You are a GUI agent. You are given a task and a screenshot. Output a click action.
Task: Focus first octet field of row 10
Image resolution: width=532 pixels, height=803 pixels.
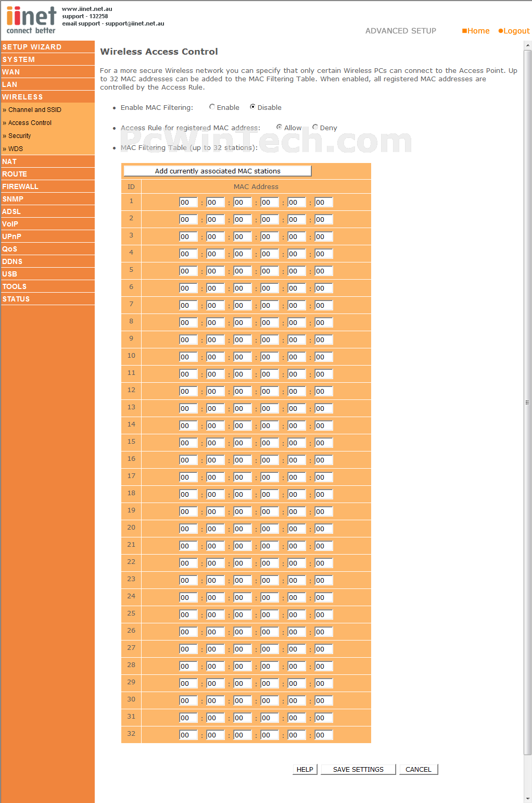tap(188, 357)
